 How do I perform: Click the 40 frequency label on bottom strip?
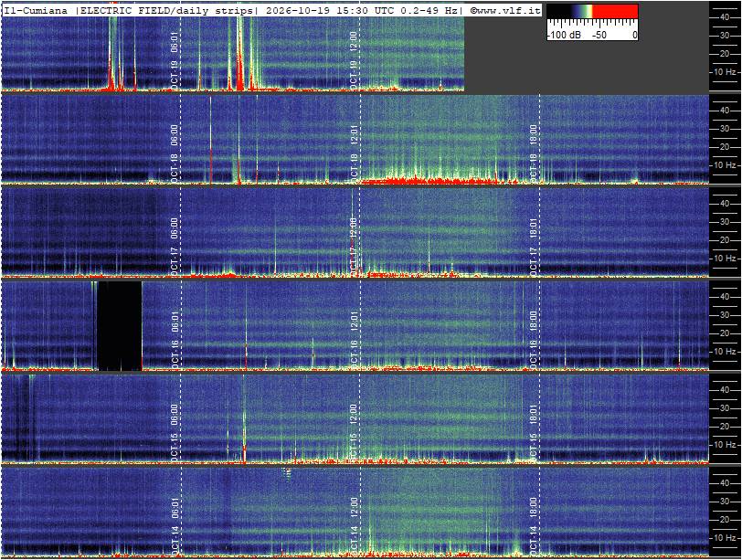pyautogui.click(x=724, y=483)
